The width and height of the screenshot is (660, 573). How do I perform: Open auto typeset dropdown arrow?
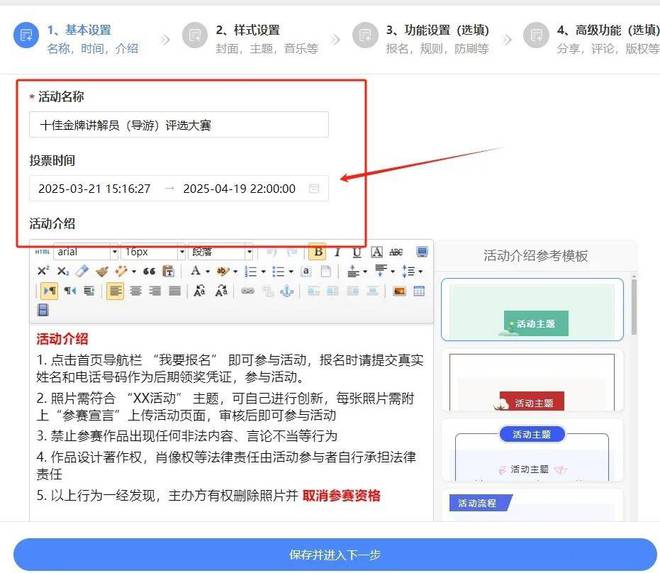point(133,272)
